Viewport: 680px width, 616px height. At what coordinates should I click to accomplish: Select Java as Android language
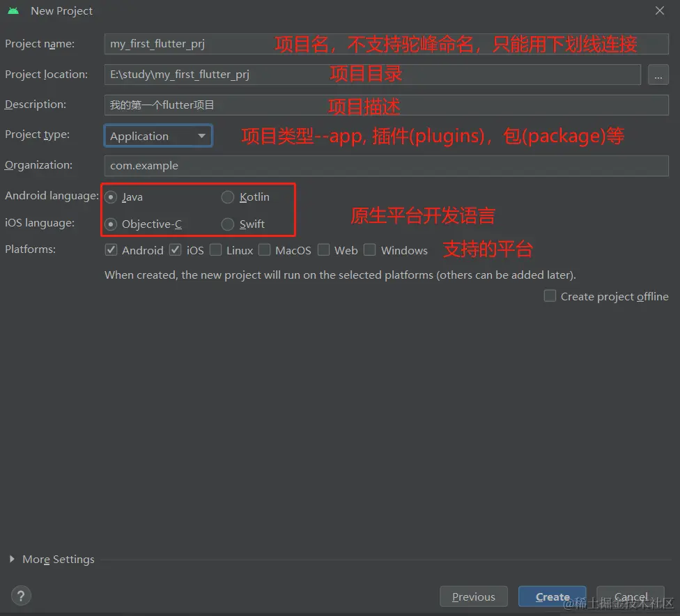[x=111, y=197]
